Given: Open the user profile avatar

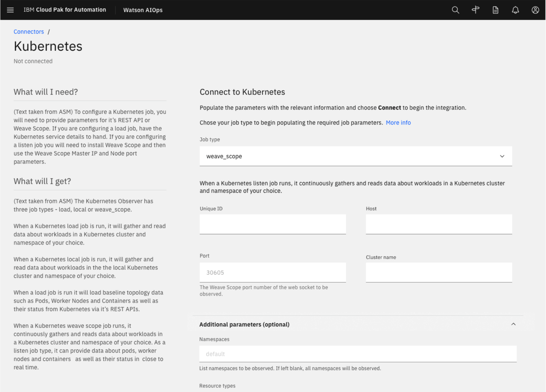Looking at the screenshot, I should click(535, 10).
